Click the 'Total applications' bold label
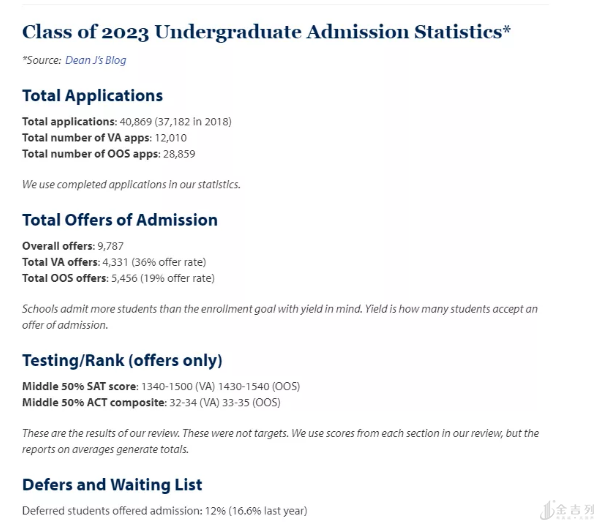 (x=66, y=122)
